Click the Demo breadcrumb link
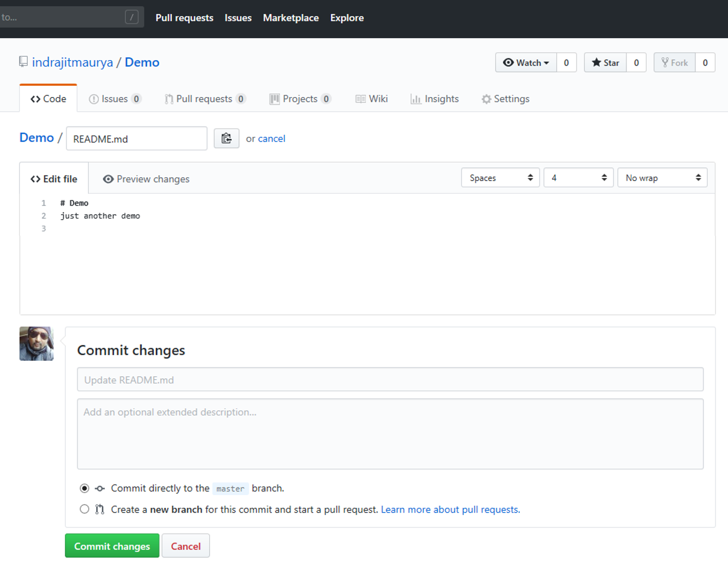The image size is (728, 580). (36, 138)
